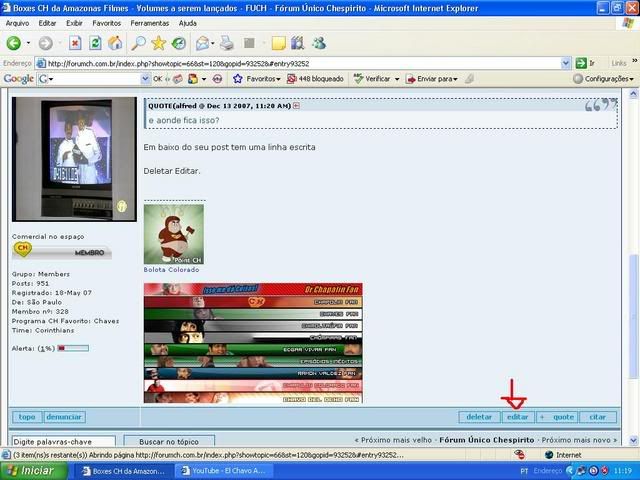The height and width of the screenshot is (480, 640).
Task: Click the Verificar spell check button
Action: pos(372,79)
